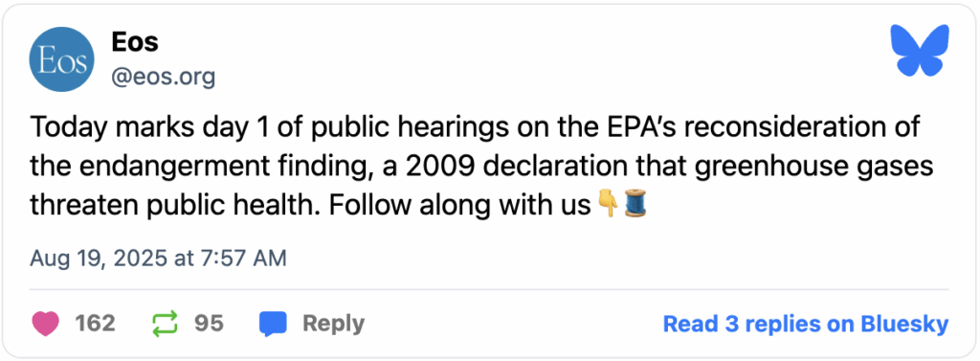Screen dimensions: 980x361
Task: Click the green repost arrows icon
Action: click(x=165, y=324)
